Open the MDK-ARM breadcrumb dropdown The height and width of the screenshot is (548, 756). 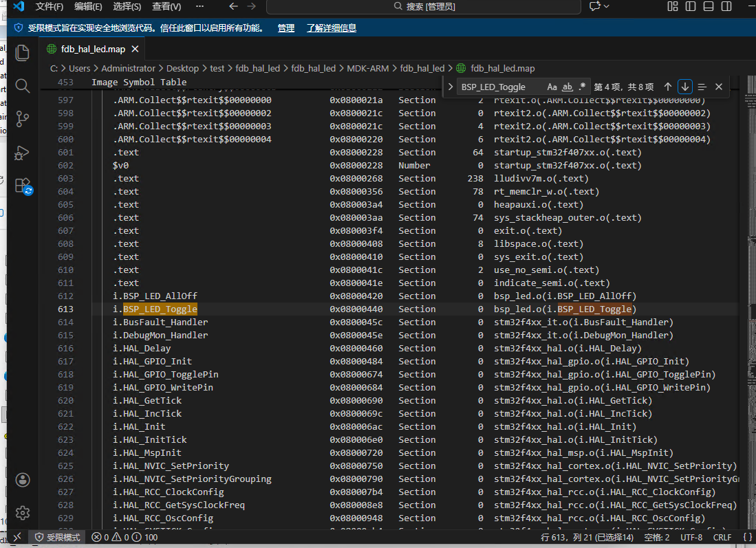click(x=368, y=69)
